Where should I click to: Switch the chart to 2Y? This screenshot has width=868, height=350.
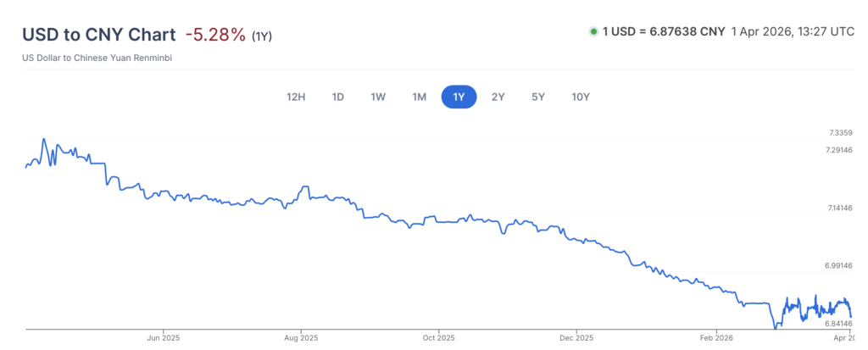click(x=498, y=97)
